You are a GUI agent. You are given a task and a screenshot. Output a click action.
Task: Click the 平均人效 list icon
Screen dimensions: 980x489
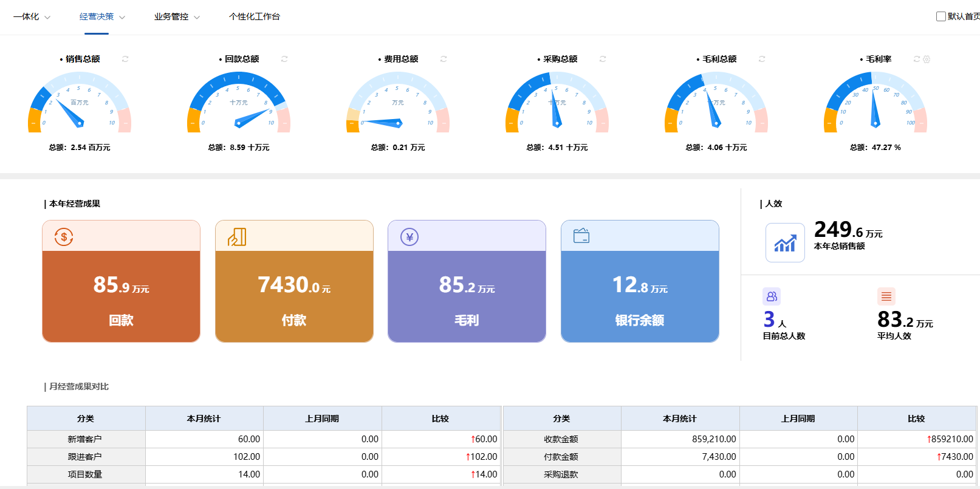point(886,296)
